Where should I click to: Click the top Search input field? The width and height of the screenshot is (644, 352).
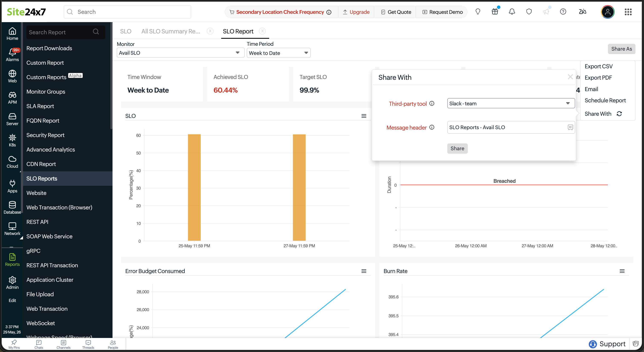(x=127, y=12)
